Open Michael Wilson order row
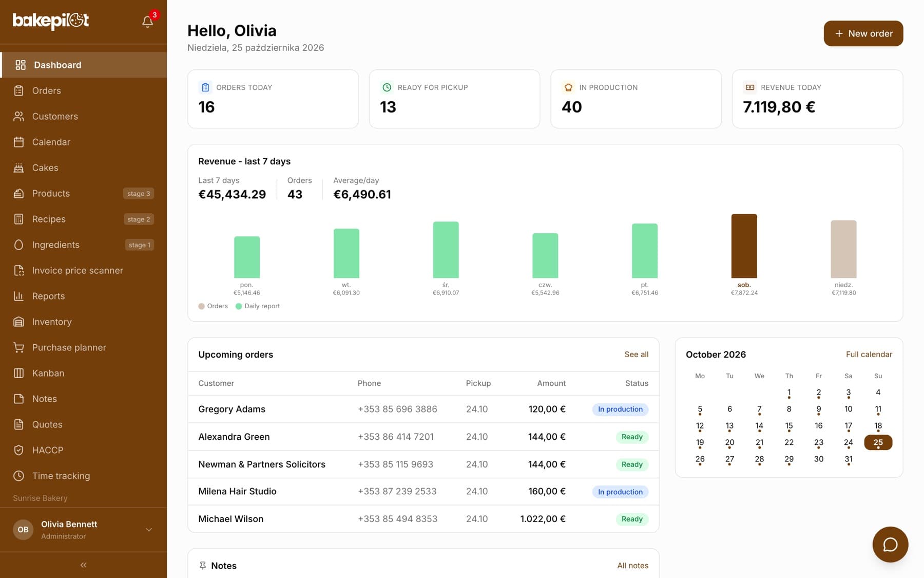The image size is (924, 578). 423,519
